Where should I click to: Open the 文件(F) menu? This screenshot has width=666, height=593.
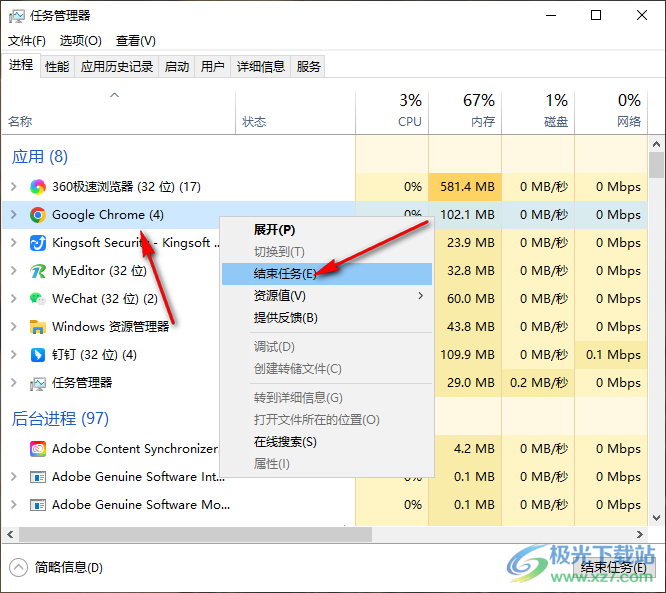tap(27, 41)
